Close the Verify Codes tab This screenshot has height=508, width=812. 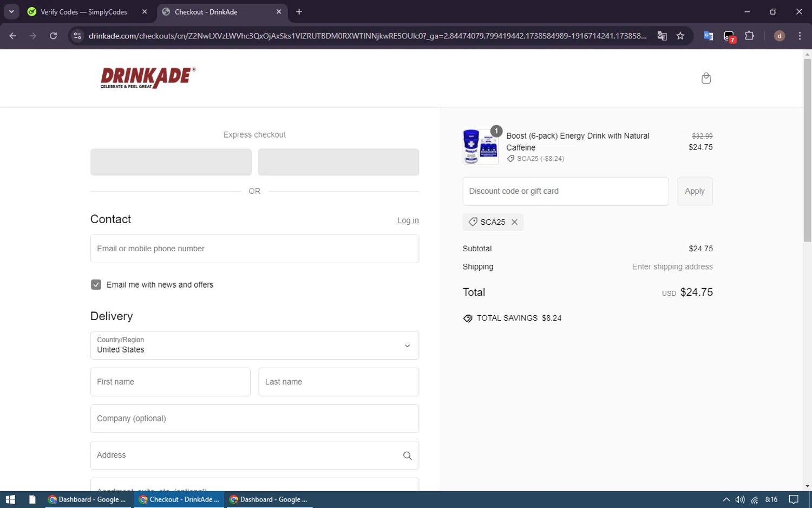[x=145, y=11]
